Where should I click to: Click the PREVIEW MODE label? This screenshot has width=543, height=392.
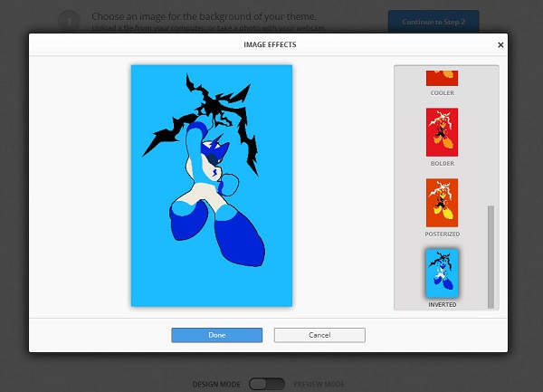pyautogui.click(x=318, y=384)
